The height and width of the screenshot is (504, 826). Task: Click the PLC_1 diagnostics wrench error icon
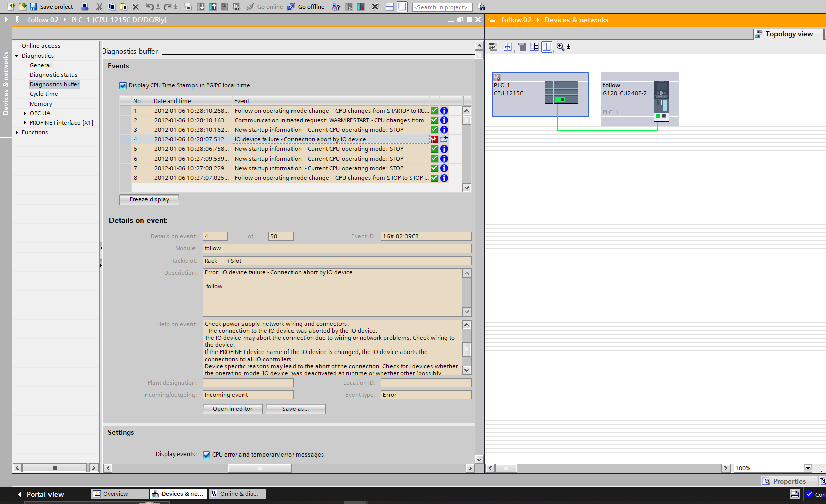(x=497, y=78)
